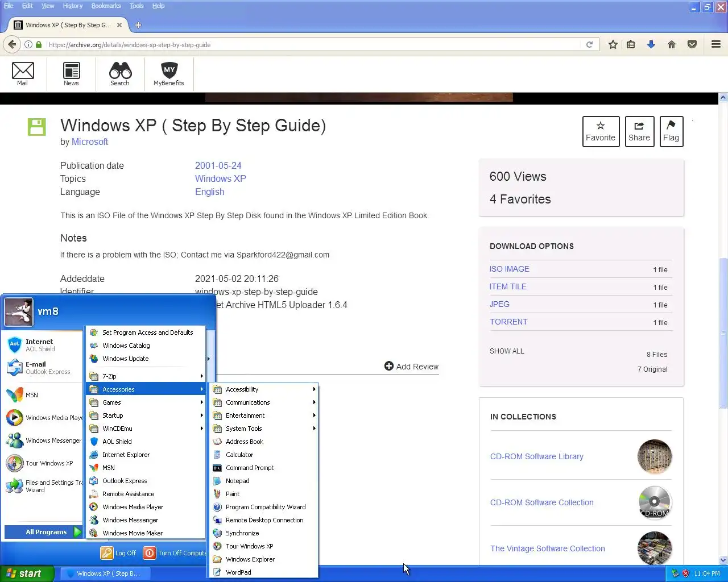Show bookmarks list icon in the toolbar
This screenshot has width=728, height=582.
click(631, 44)
